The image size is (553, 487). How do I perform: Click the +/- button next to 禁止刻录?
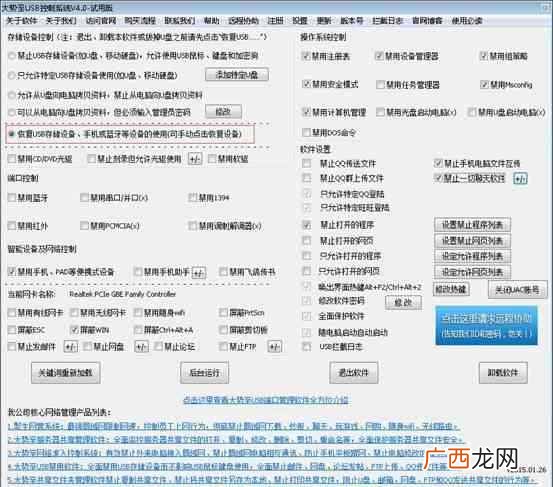(x=195, y=159)
